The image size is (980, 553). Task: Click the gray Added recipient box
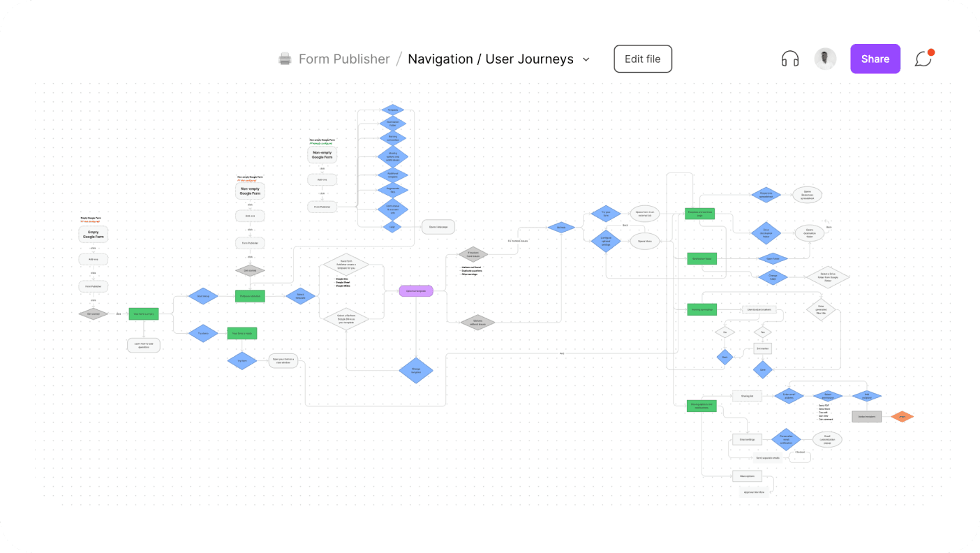point(866,417)
